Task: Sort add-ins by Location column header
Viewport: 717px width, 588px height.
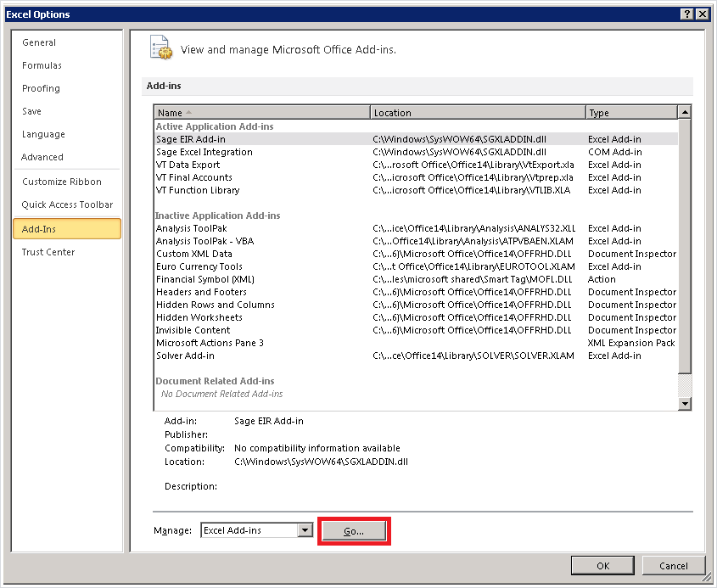Action: 478,113
